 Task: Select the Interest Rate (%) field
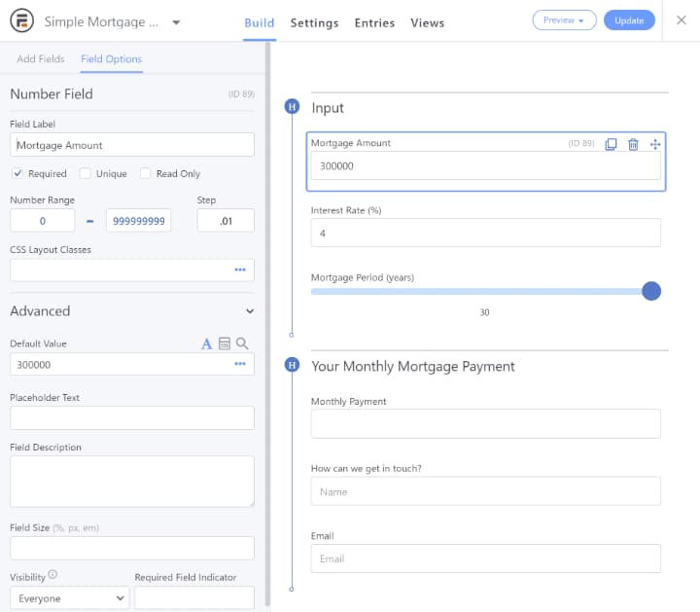[486, 233]
